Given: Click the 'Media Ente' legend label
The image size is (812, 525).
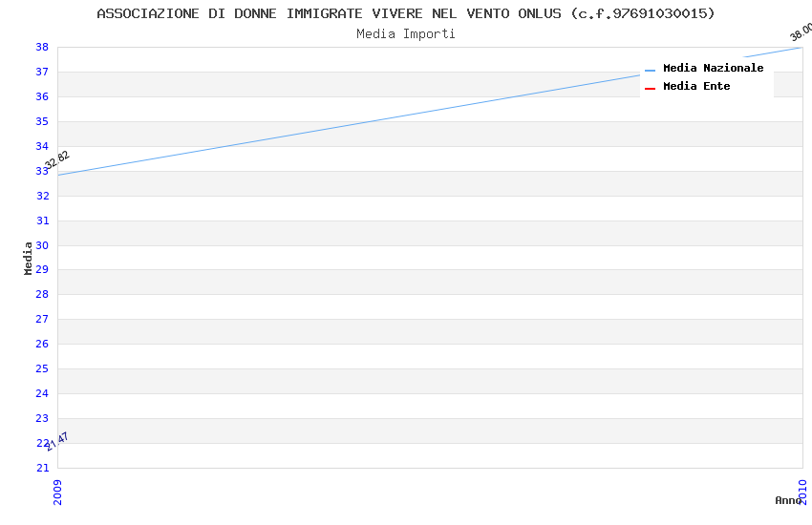Looking at the screenshot, I should coord(696,86).
